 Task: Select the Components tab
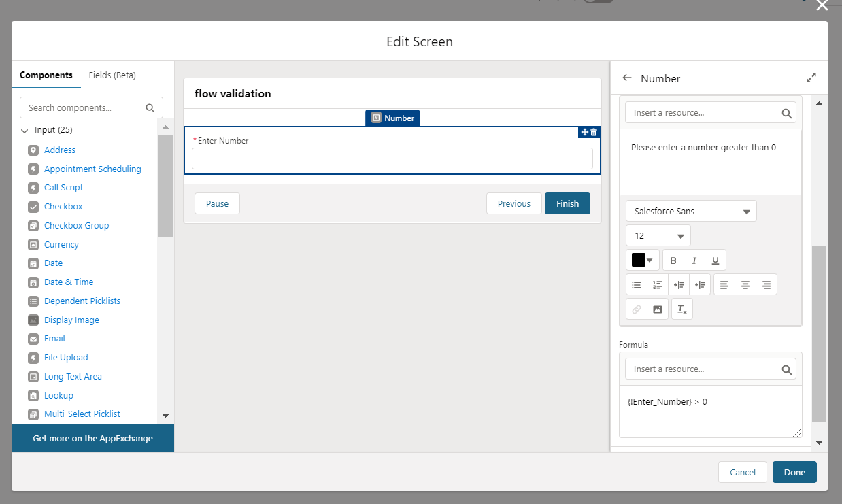pyautogui.click(x=46, y=75)
